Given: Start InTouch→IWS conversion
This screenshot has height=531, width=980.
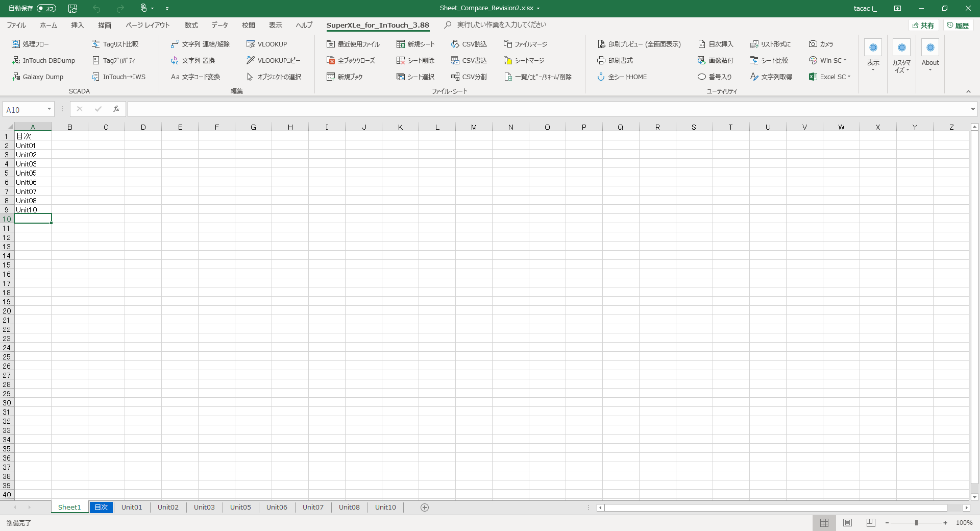Looking at the screenshot, I should [118, 77].
